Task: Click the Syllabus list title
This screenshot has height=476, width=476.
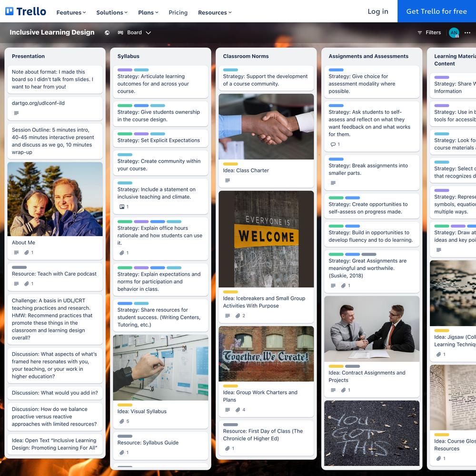Action: point(129,56)
